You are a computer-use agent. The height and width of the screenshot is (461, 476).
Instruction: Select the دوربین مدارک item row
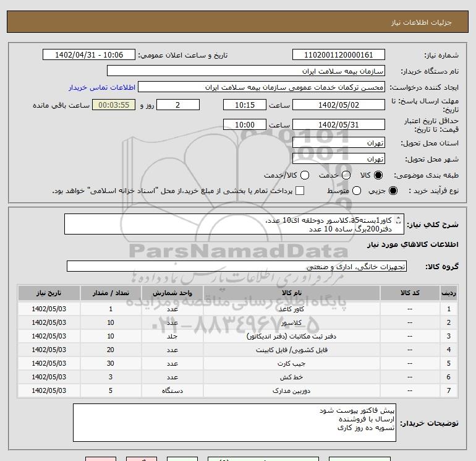(x=238, y=391)
